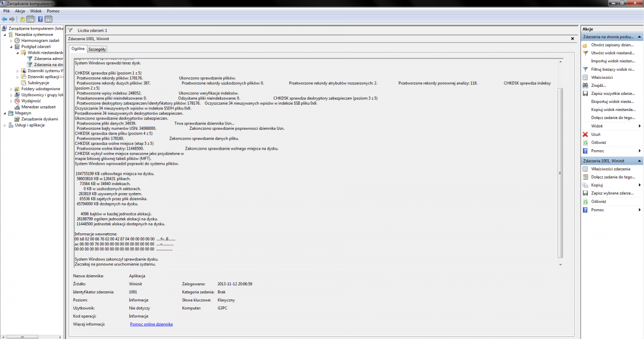Switch to the Szczegóły tab

pos(97,49)
